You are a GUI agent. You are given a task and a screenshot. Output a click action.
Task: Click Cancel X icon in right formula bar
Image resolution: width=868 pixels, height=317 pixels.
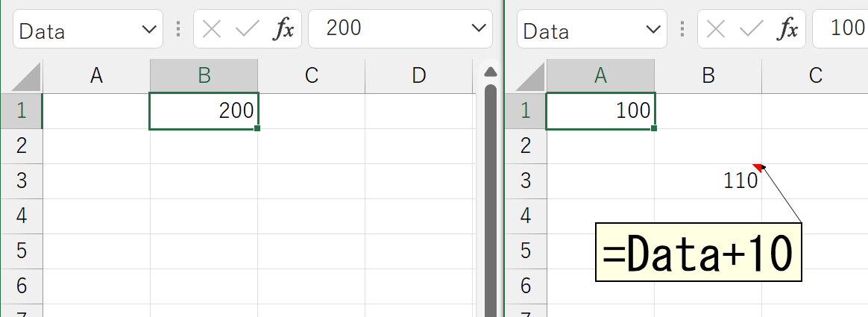point(717,29)
